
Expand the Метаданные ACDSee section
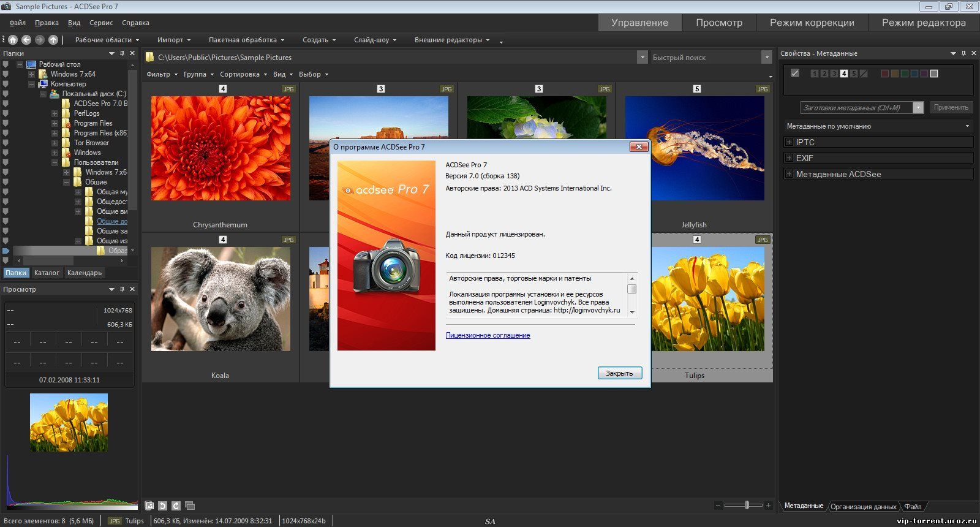(x=790, y=174)
